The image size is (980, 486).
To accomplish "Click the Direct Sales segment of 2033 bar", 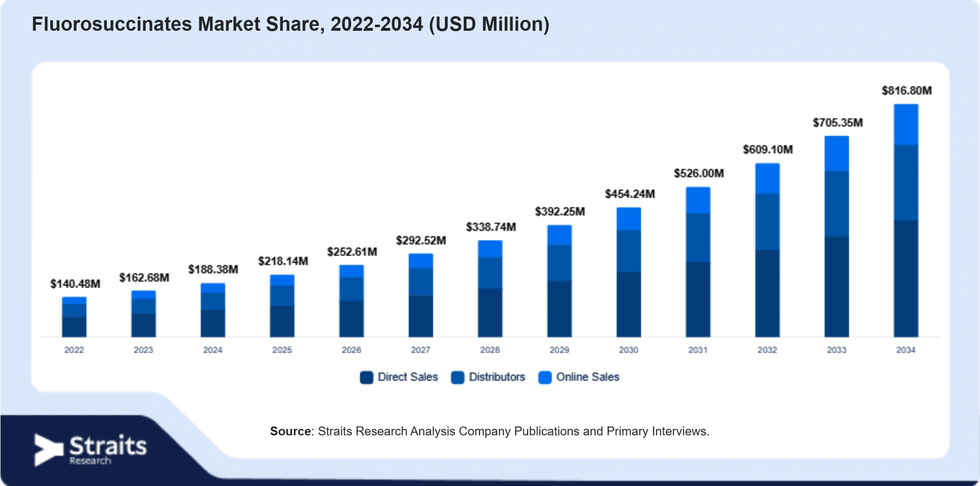I will point(837,287).
